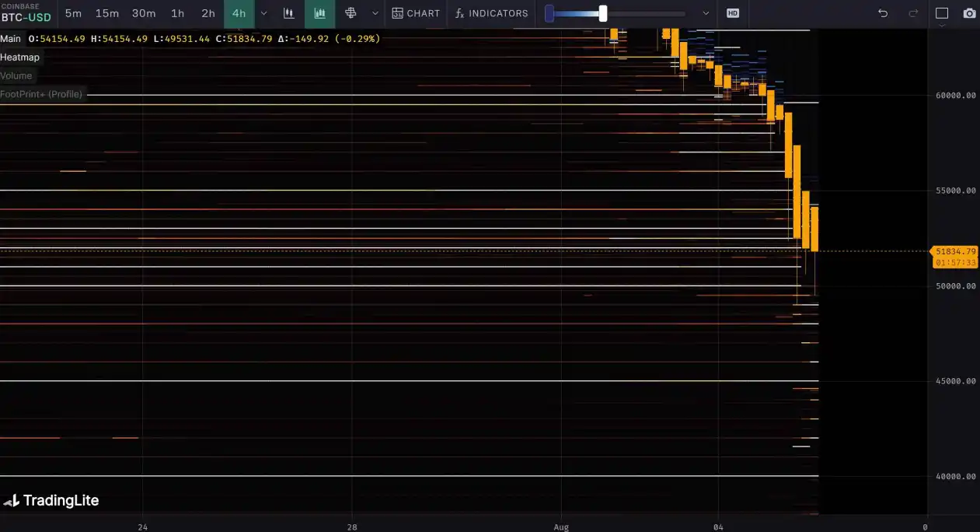The height and width of the screenshot is (532, 980).
Task: Open the INDICATORS menu
Action: [491, 13]
